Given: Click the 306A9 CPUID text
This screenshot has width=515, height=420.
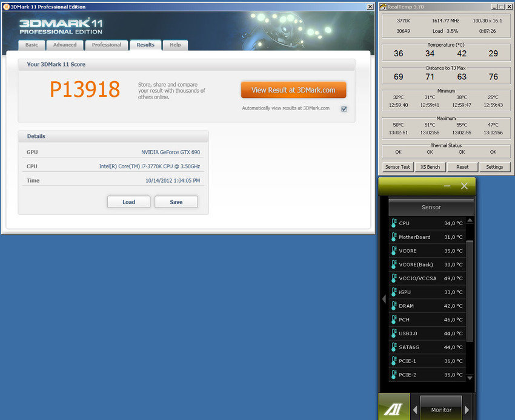Looking at the screenshot, I should point(404,31).
